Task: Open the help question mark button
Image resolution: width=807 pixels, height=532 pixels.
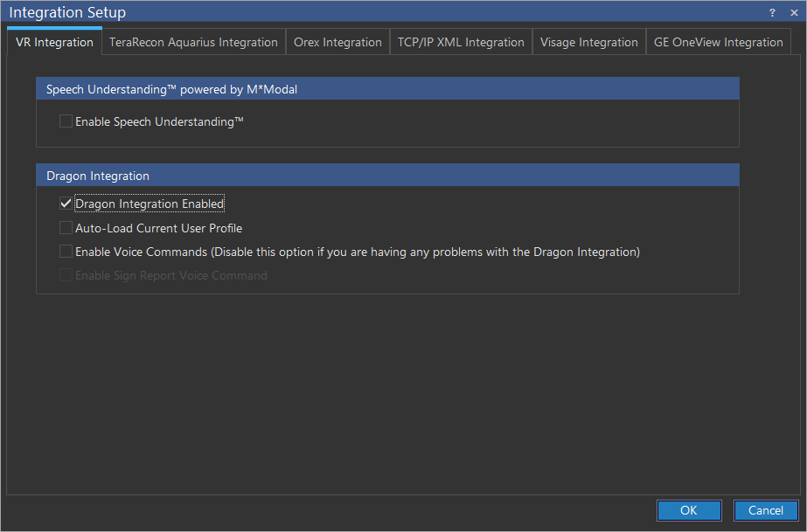Action: (772, 12)
